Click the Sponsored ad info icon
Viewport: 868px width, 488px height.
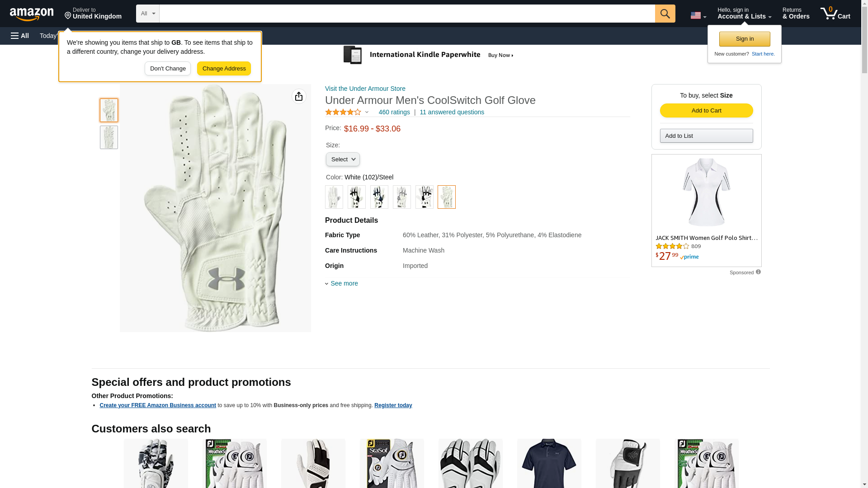click(x=758, y=272)
